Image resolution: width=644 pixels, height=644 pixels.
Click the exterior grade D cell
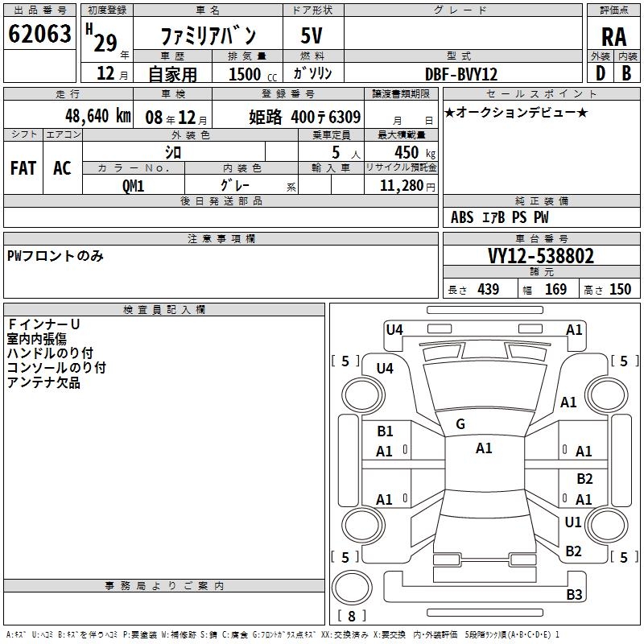[600, 72]
